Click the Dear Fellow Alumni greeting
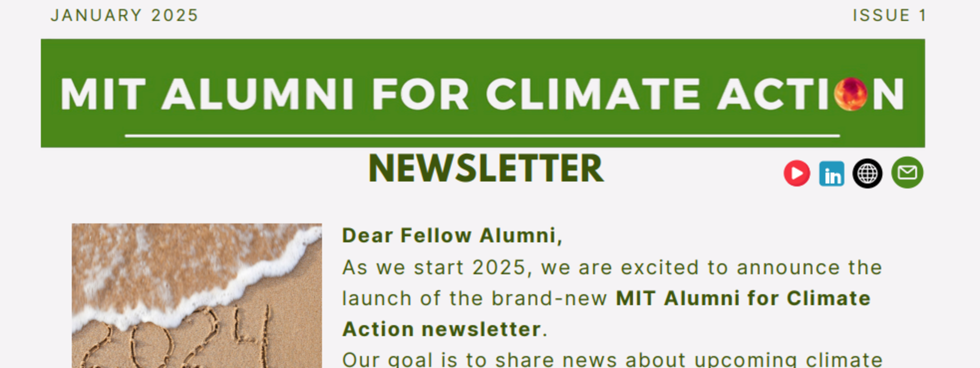 452,235
